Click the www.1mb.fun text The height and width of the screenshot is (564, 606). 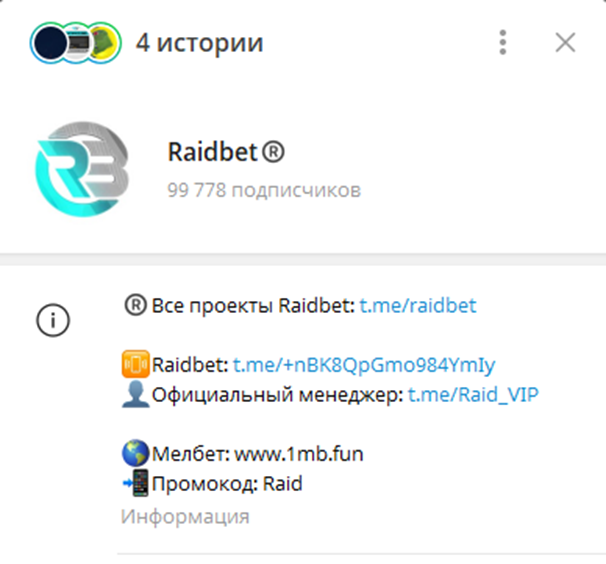(299, 454)
